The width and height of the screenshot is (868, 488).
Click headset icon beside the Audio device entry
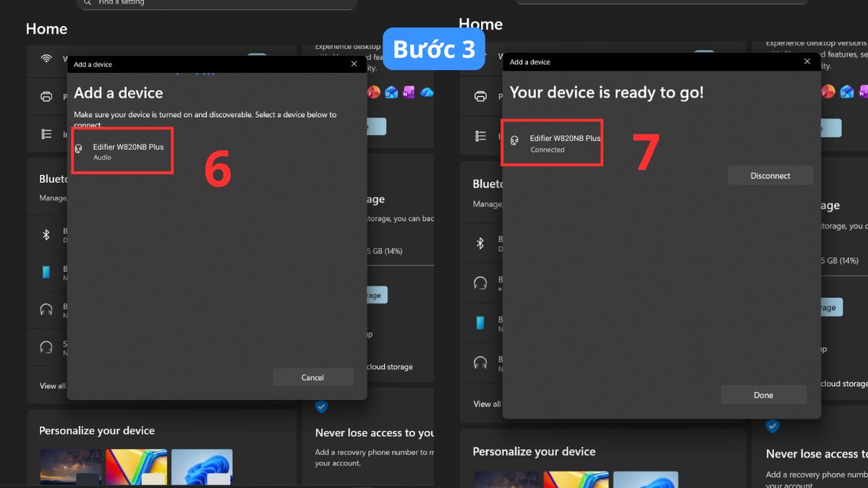79,149
